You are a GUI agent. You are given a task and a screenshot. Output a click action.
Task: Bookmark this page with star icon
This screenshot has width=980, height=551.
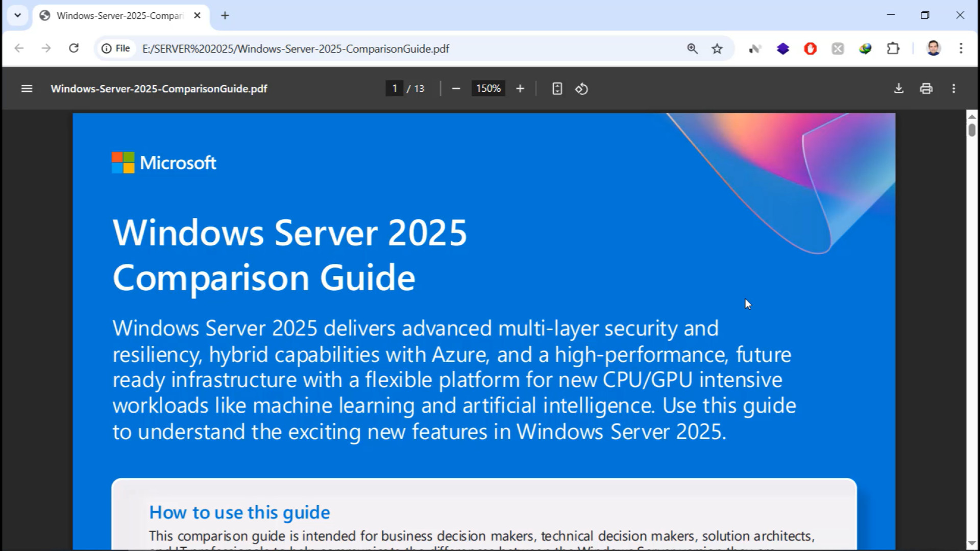[717, 48]
